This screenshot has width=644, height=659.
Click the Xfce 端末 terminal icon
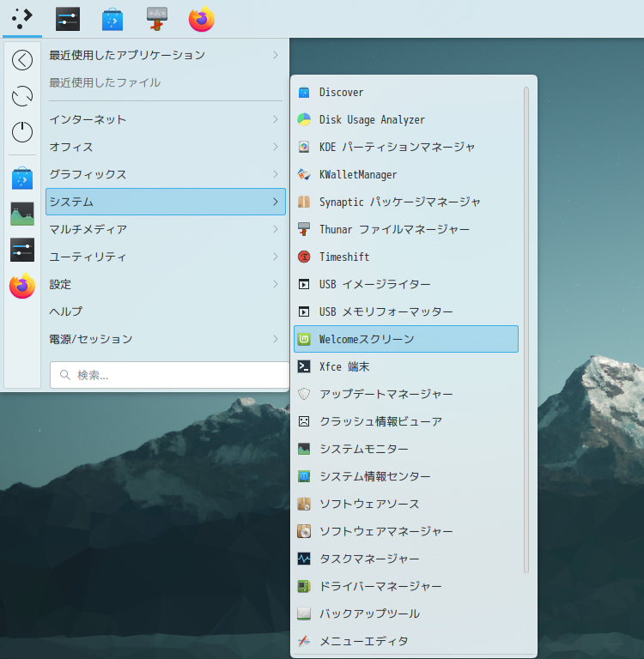click(x=303, y=366)
